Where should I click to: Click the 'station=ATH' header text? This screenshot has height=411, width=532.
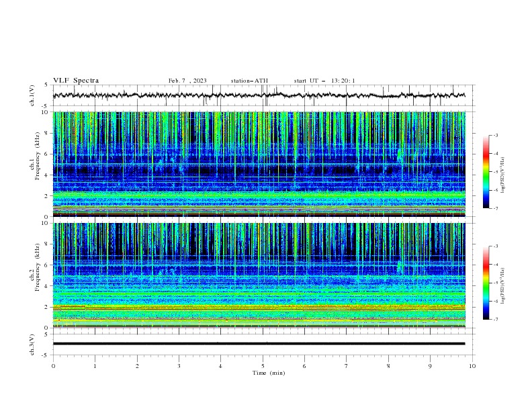tap(249, 81)
